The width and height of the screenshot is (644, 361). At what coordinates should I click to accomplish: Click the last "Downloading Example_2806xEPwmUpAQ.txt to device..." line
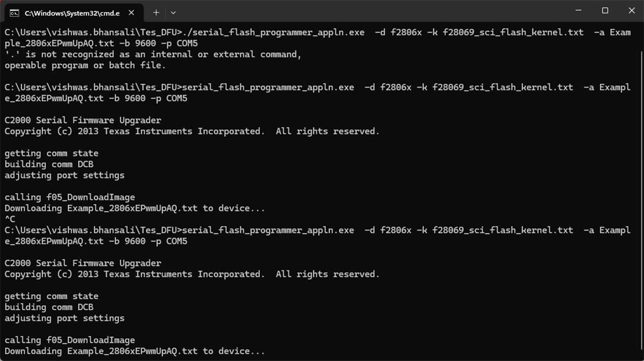[135, 351]
